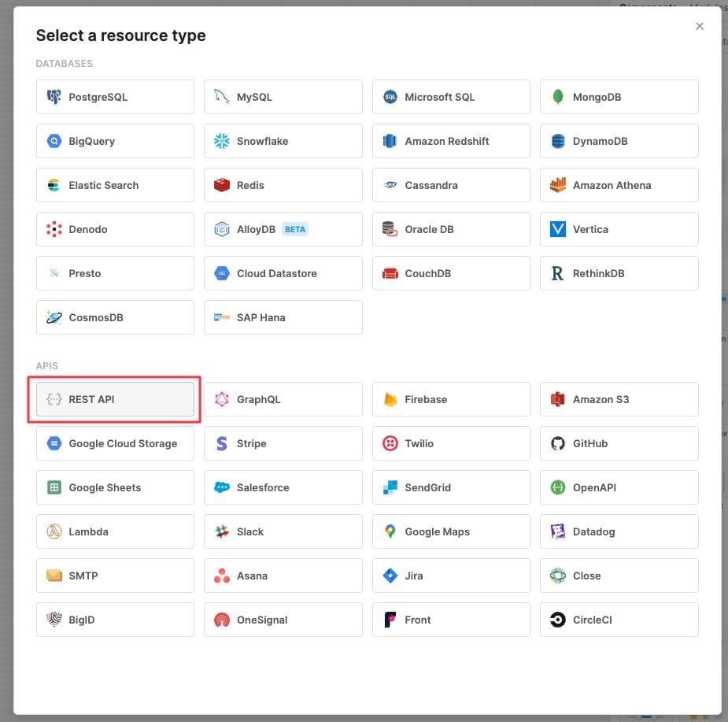Viewport: 728px width, 722px height.
Task: Select the GitHub octocat icon
Action: pyautogui.click(x=558, y=443)
